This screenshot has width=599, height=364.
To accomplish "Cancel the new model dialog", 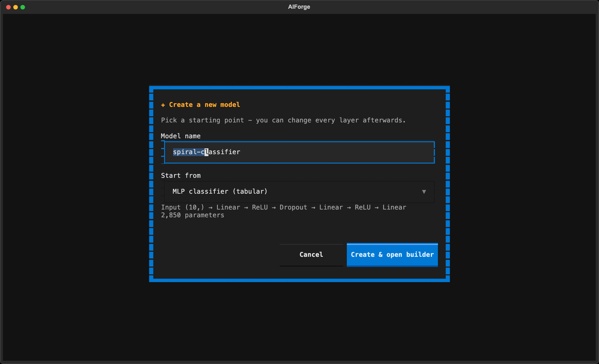I will click(311, 255).
